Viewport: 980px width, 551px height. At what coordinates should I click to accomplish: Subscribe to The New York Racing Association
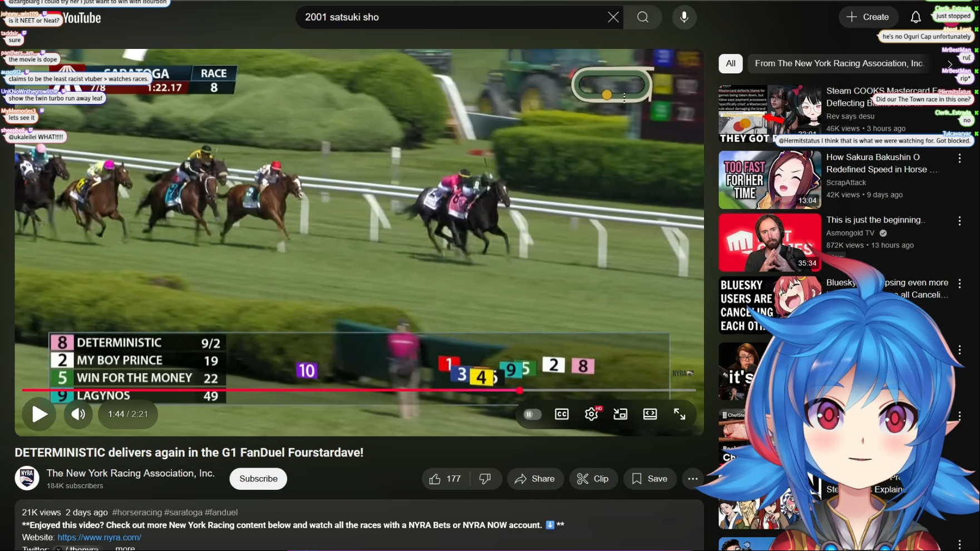[258, 479]
